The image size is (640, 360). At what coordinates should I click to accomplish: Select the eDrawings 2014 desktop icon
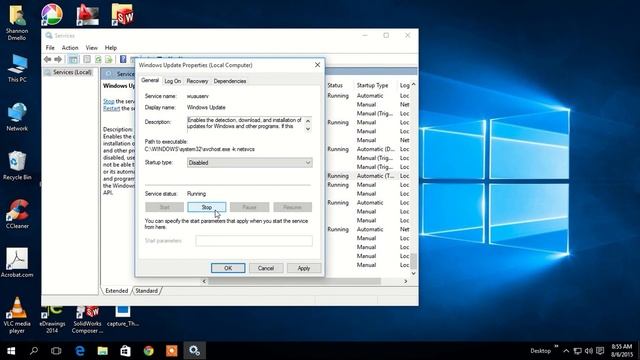tap(52, 319)
